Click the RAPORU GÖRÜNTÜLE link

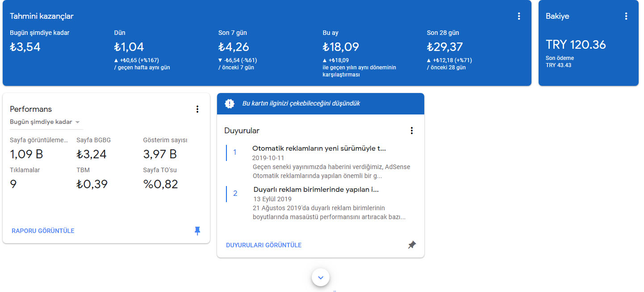(43, 231)
